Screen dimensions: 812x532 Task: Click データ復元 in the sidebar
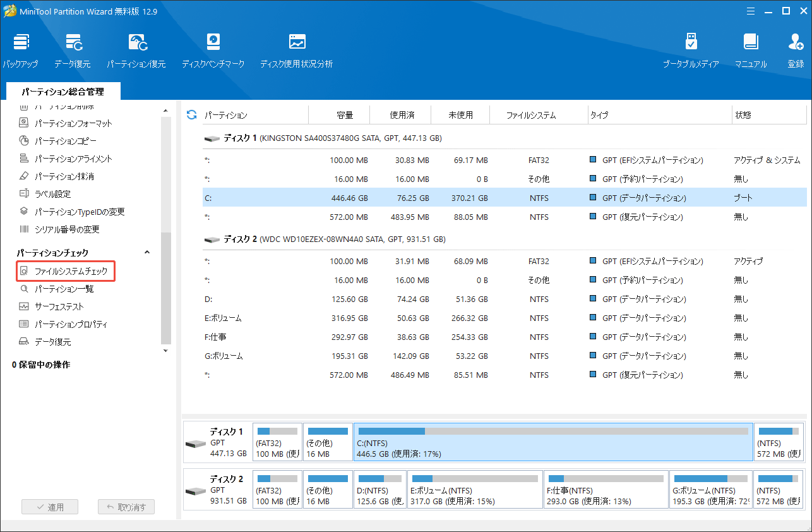click(x=45, y=342)
